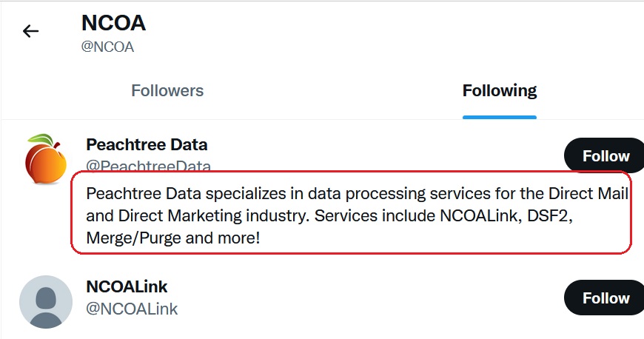The width and height of the screenshot is (644, 339).
Task: Select the Following tab
Action: 500,90
